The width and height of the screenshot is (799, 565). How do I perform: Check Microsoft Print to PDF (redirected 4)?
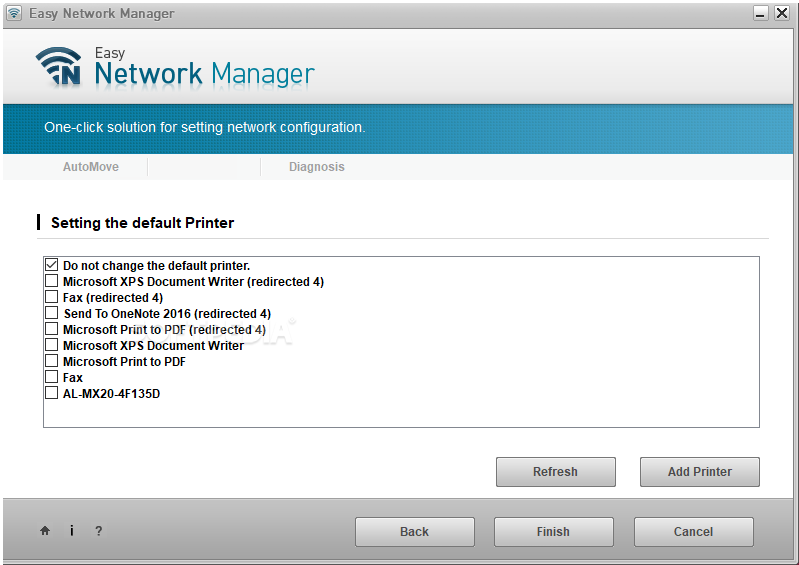51,329
